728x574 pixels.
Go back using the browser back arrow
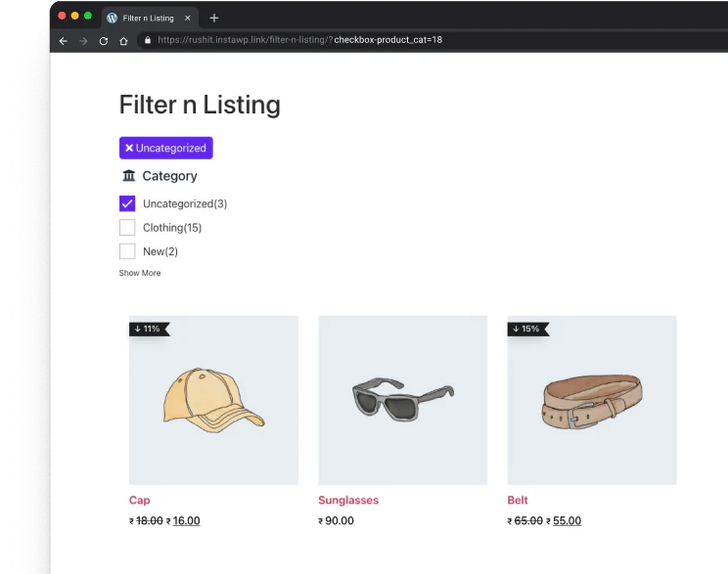point(64,41)
